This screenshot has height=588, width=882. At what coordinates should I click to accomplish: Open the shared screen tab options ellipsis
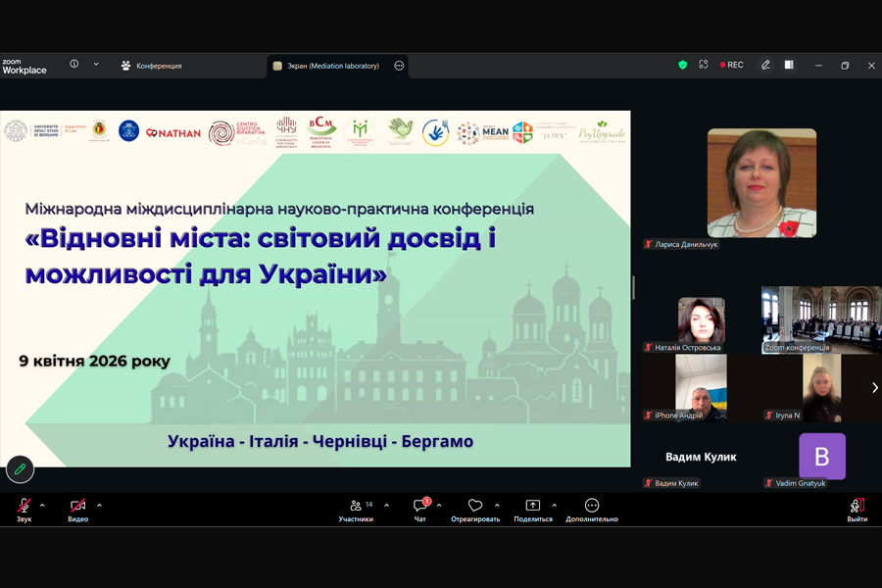pos(399,66)
